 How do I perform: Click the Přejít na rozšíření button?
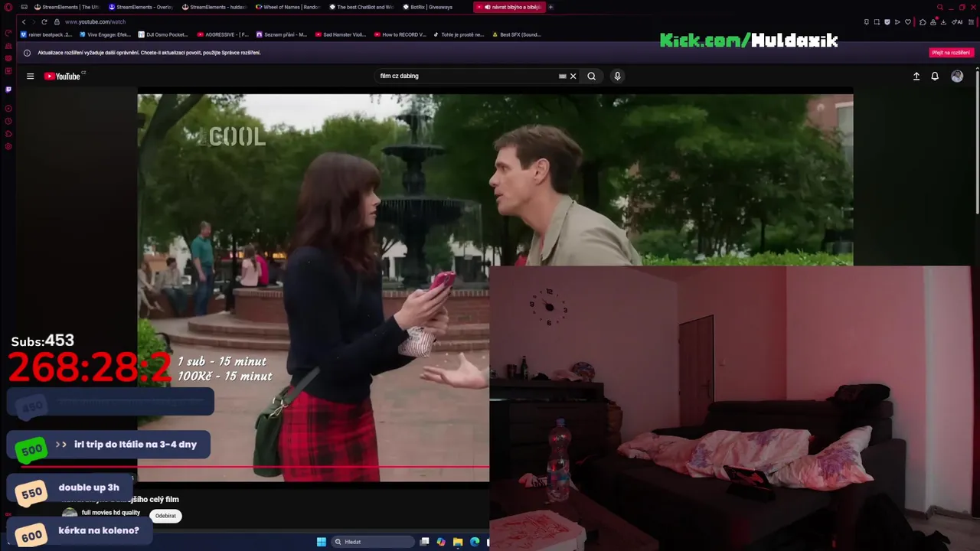click(951, 53)
